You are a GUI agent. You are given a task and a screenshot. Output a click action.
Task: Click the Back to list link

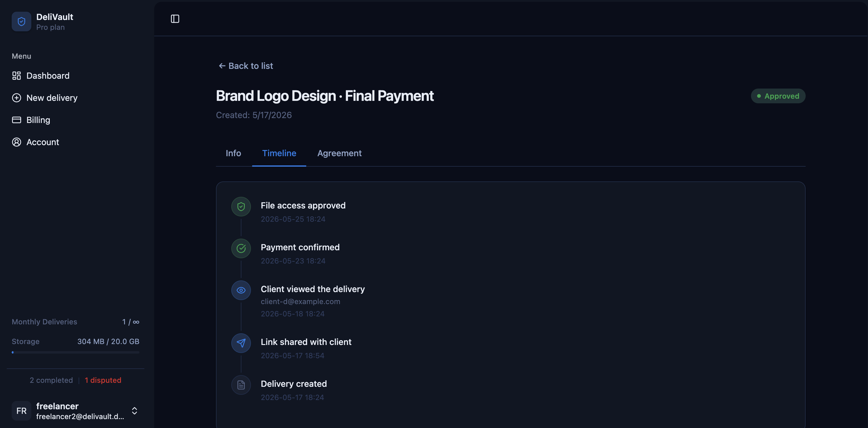click(x=246, y=66)
